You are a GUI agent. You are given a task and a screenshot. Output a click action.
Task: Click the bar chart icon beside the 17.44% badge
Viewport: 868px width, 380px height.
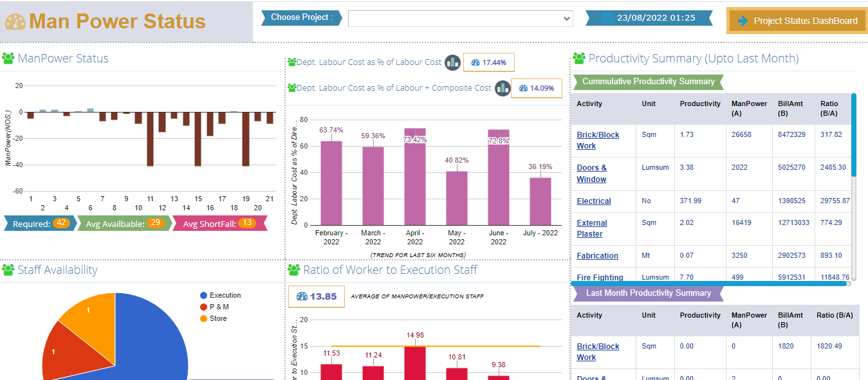click(452, 62)
